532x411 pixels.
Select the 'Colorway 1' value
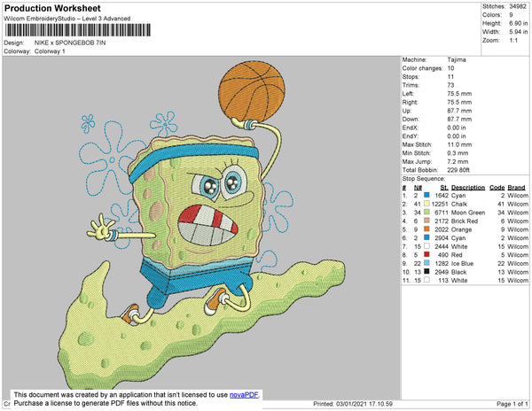pos(50,51)
